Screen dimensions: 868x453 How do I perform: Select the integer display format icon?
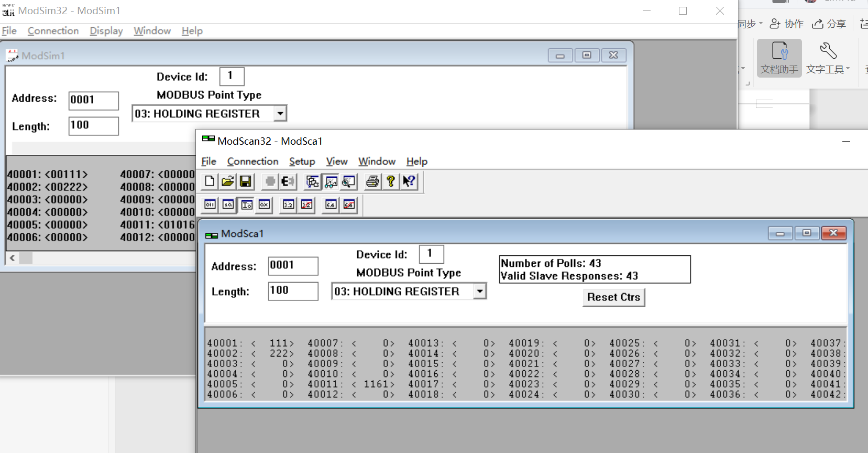(247, 204)
